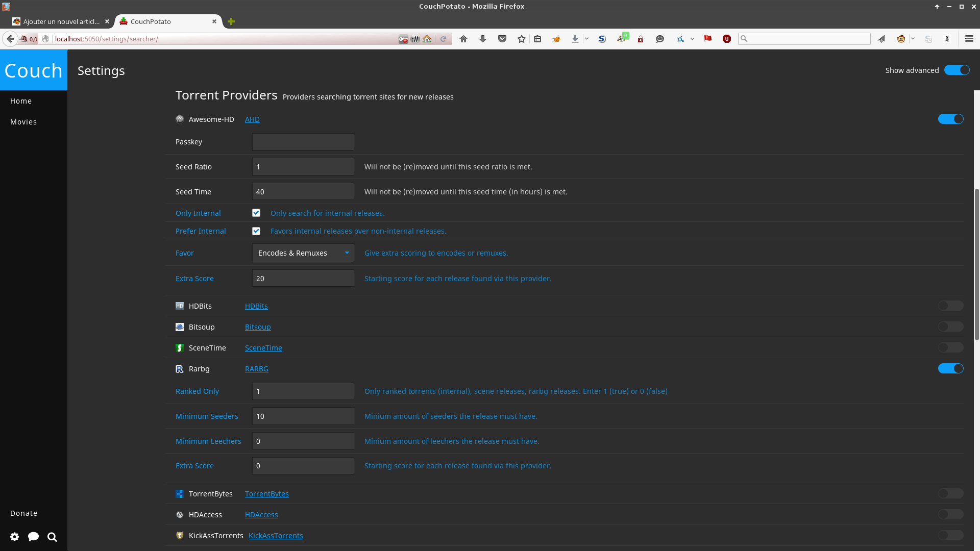Click the green new tab plus icon
Screen dimensions: 980x551
click(x=231, y=21)
